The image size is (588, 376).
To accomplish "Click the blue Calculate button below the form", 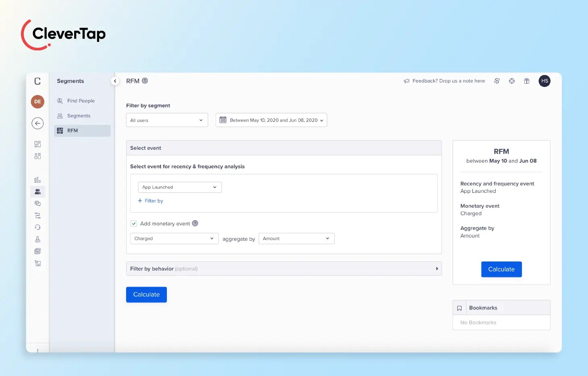I will tap(146, 294).
